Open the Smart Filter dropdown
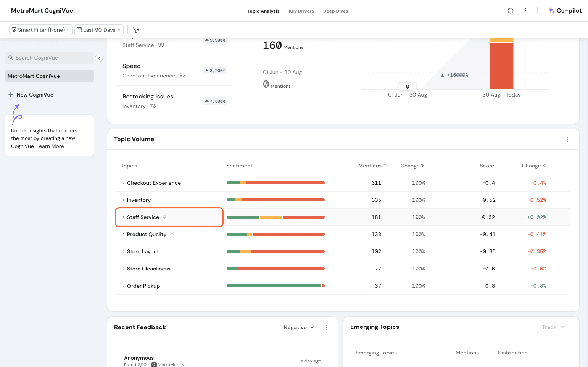Screen dimensions: 588x367 [41, 30]
